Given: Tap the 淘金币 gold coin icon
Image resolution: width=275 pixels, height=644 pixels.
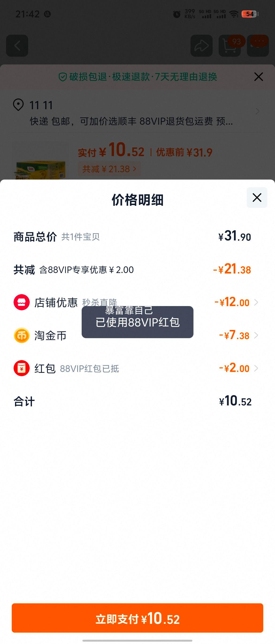Looking at the screenshot, I should click(x=22, y=335).
